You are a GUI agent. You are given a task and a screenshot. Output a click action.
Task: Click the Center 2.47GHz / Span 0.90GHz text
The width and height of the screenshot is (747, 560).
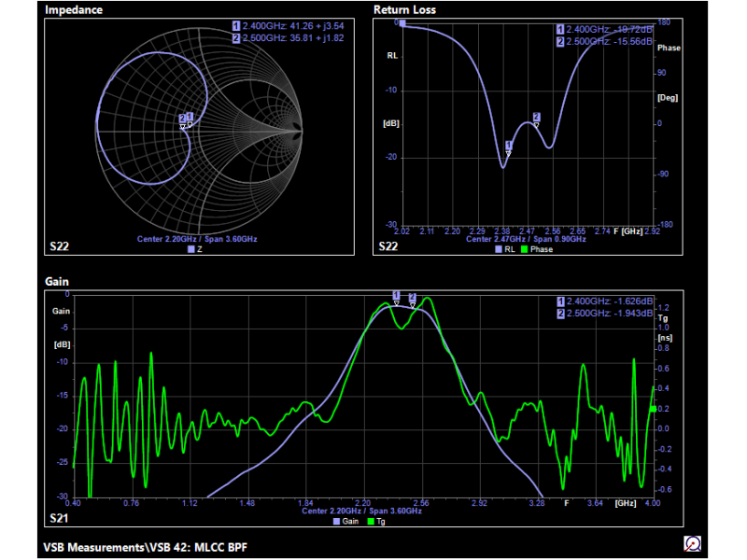point(527,239)
